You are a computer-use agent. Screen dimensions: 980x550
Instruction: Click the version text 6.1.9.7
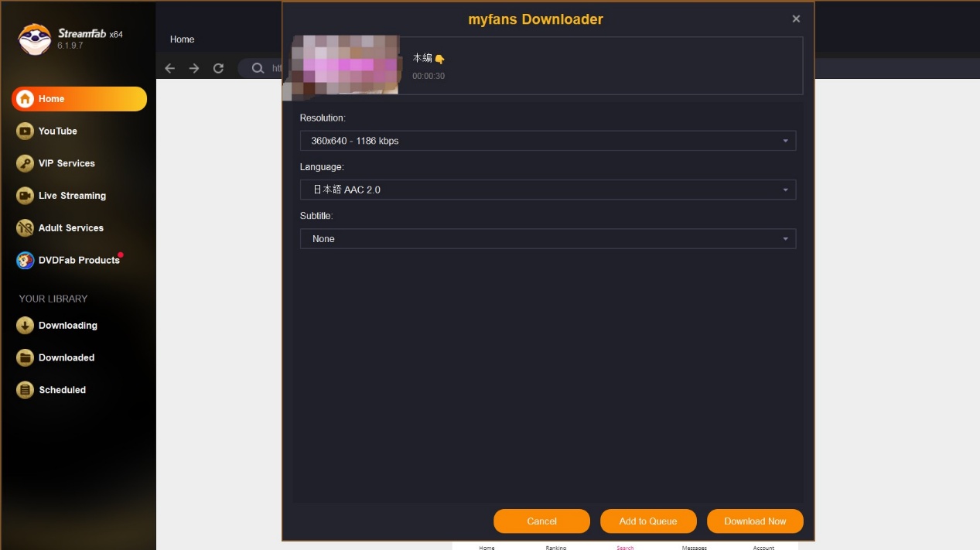[x=70, y=46]
